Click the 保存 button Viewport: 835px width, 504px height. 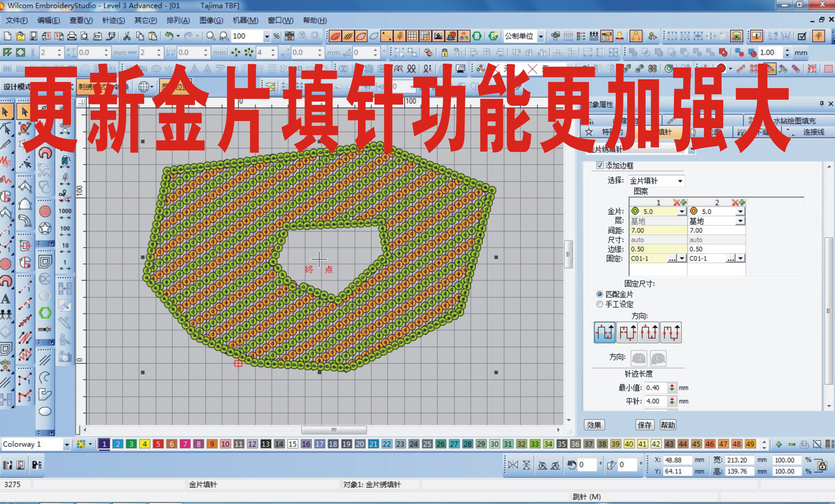tap(644, 425)
